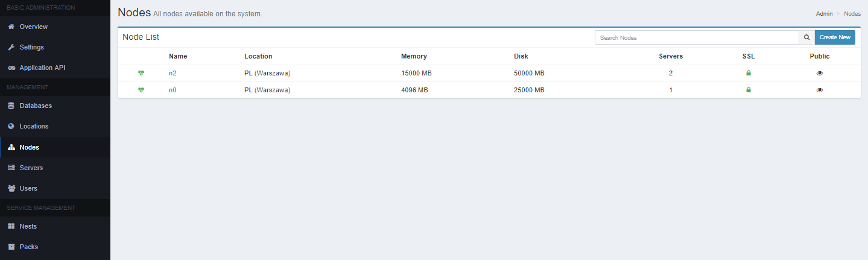
Task: Go to the Users management page
Action: point(28,188)
